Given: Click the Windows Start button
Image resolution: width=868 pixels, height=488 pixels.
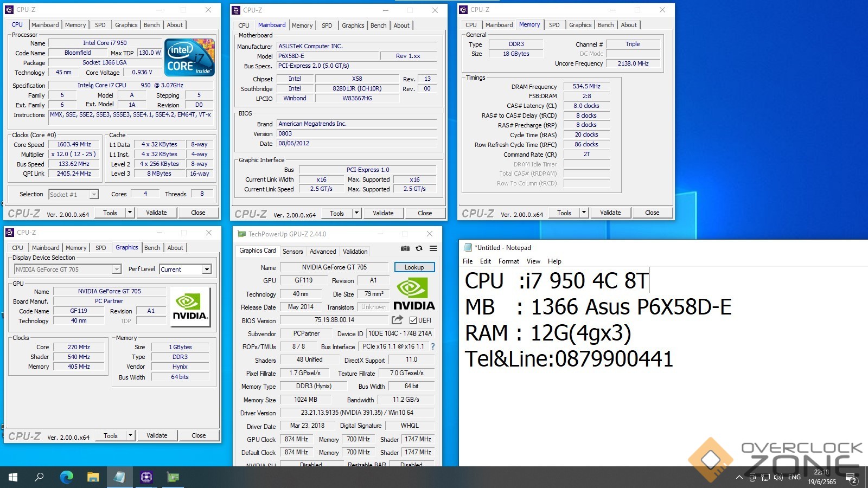Looking at the screenshot, I should 13,477.
